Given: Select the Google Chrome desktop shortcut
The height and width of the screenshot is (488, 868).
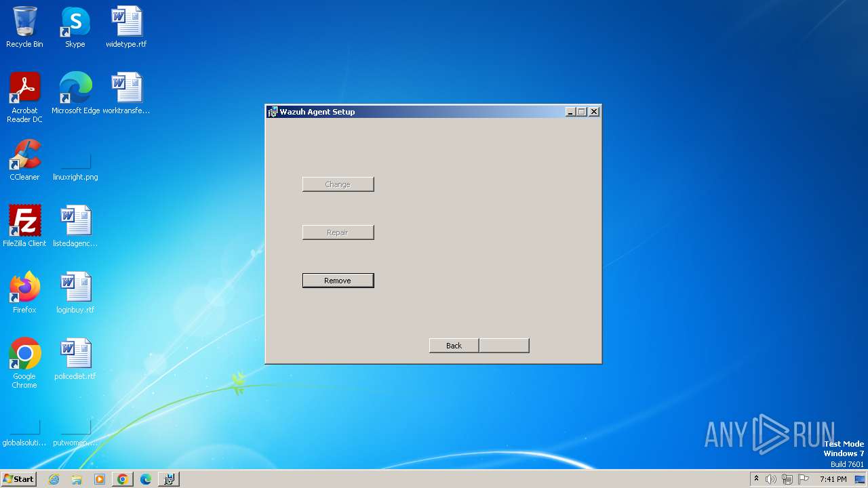Looking at the screenshot, I should click(x=24, y=363).
